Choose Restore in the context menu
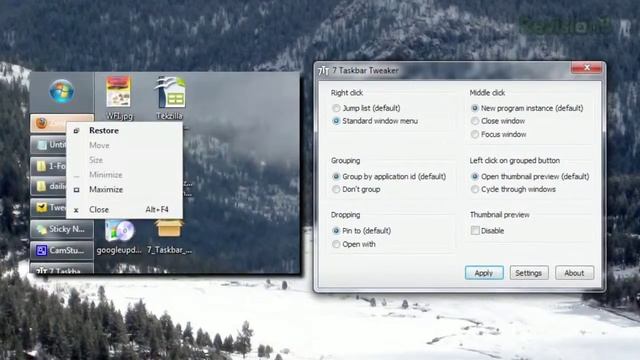This screenshot has width=640, height=360. (124, 131)
